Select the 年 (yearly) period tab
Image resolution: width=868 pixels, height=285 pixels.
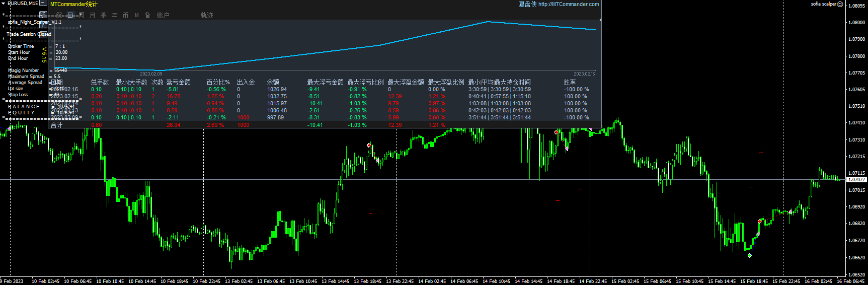click(x=115, y=16)
